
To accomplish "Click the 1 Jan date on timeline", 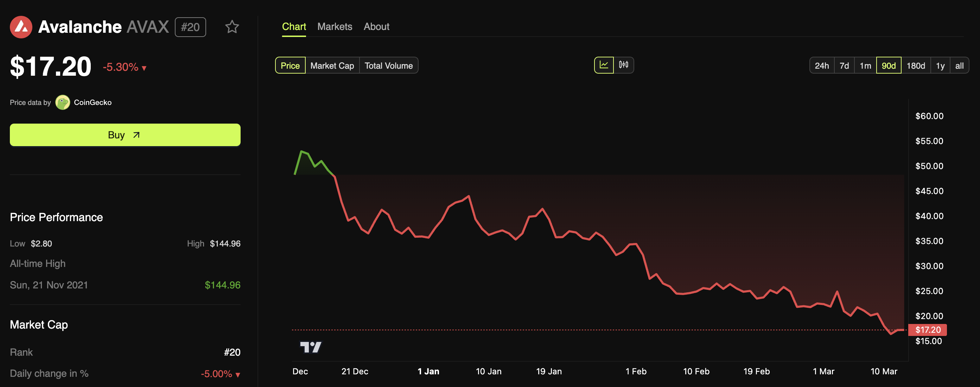I will (x=428, y=372).
